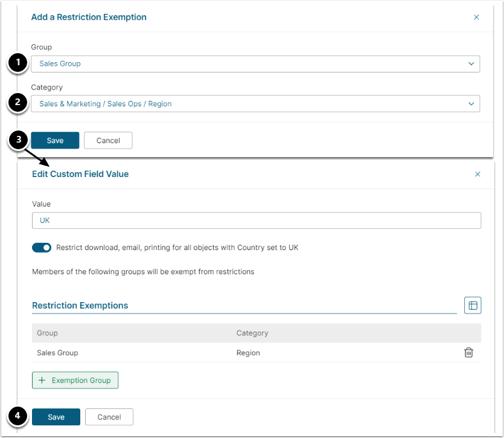Select the Sales Group row in the exemptions table
The width and height of the screenshot is (504, 438).
[57, 352]
